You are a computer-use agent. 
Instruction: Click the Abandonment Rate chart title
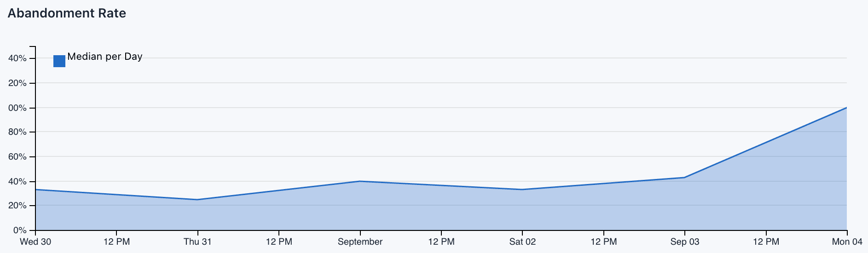point(67,13)
